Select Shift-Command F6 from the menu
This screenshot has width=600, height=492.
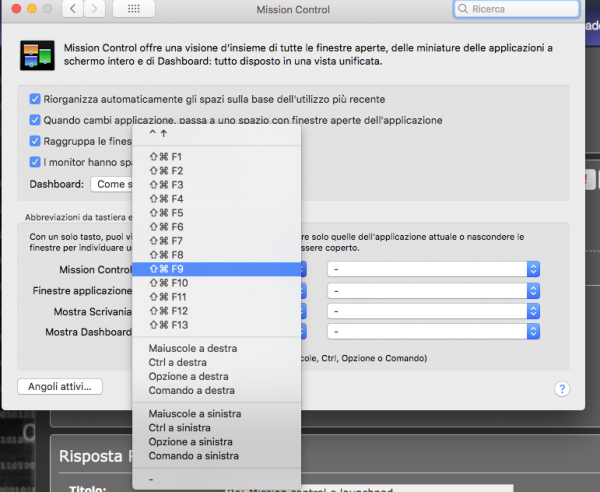(x=217, y=227)
